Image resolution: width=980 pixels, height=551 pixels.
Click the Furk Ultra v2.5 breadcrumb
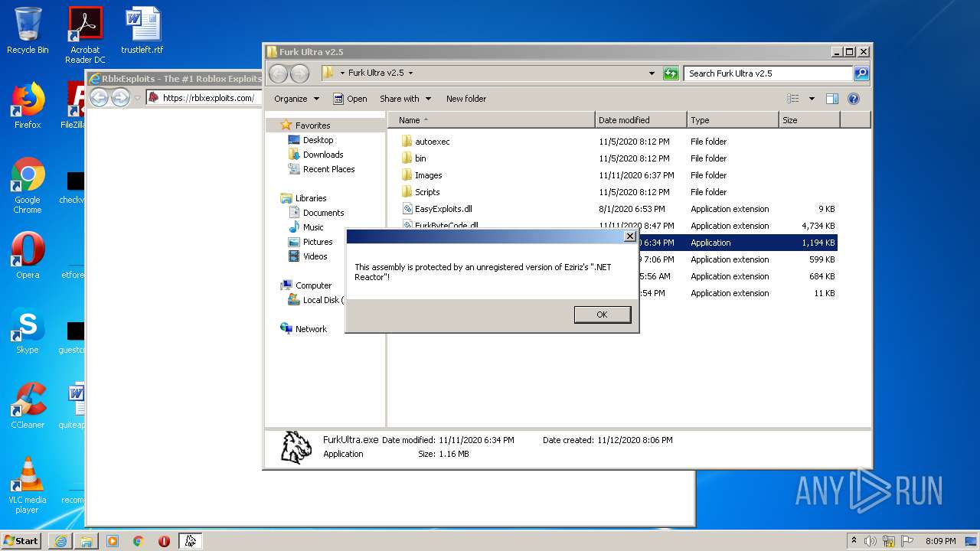[376, 73]
